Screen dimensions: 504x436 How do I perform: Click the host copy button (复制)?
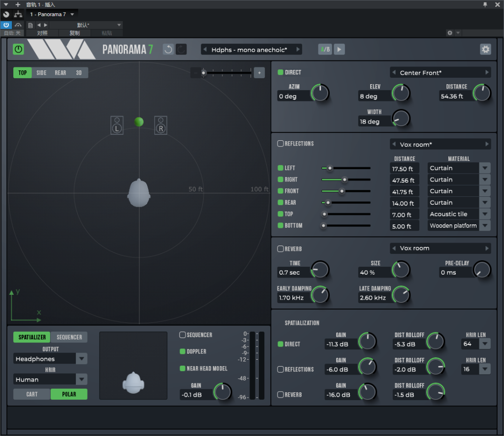coord(75,33)
